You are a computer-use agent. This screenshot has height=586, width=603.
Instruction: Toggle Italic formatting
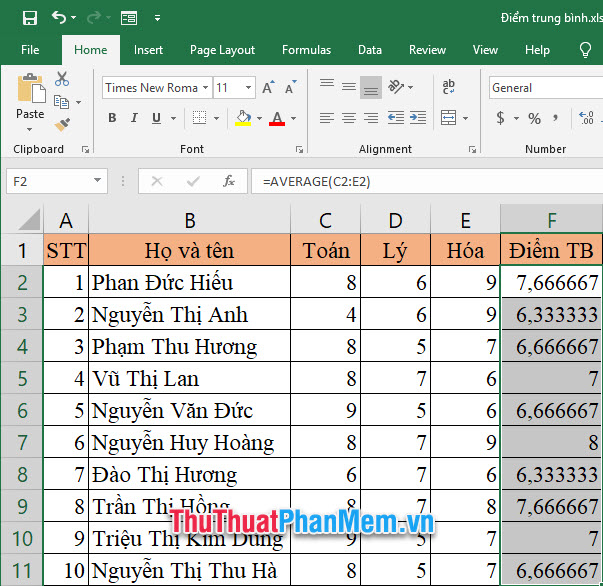coord(134,118)
